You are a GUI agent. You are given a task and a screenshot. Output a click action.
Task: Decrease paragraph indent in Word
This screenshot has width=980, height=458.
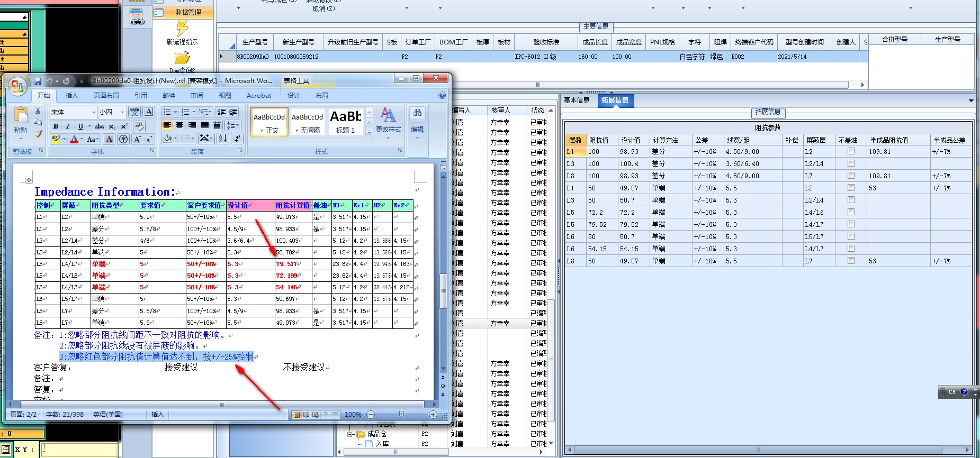221,112
